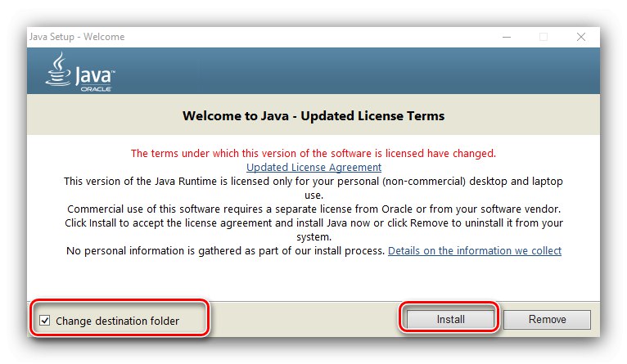Viewport: 627px width, 364px height.
Task: Click the Welcome to Java heading
Action: tap(313, 116)
